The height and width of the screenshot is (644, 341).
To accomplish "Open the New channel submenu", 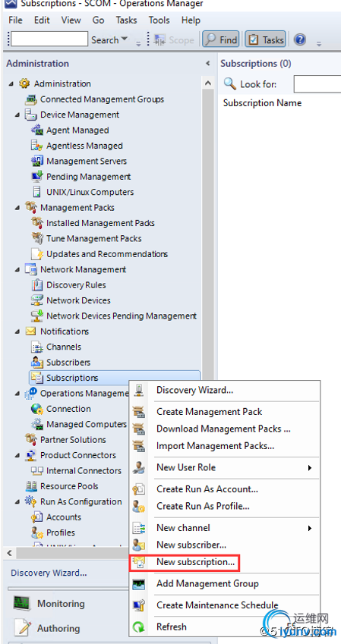I will (224, 528).
